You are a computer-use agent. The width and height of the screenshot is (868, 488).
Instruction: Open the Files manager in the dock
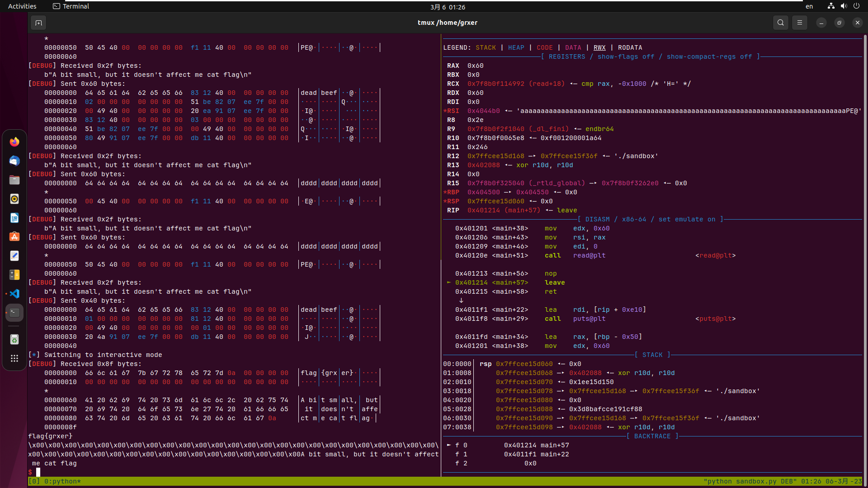[14, 180]
